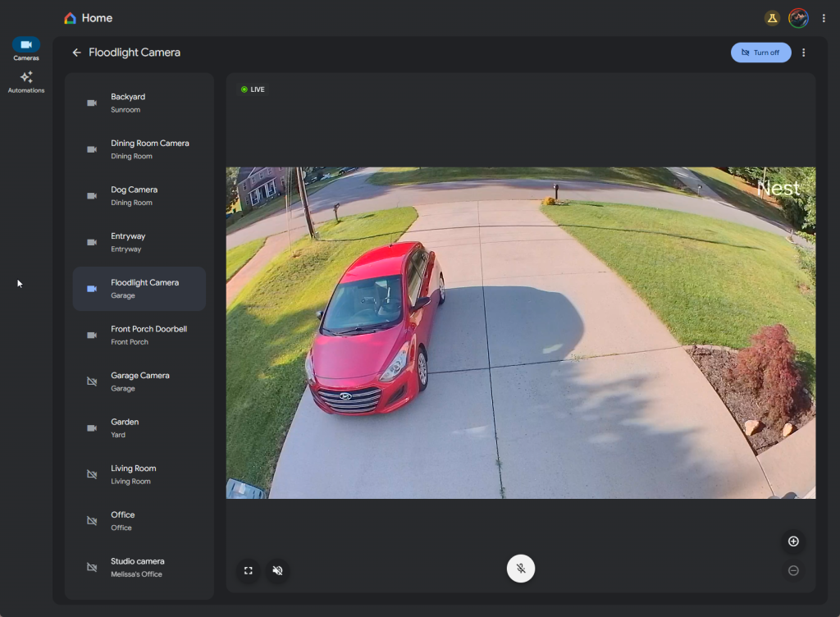
Task: Zoom in on the camera feed
Action: pyautogui.click(x=793, y=542)
